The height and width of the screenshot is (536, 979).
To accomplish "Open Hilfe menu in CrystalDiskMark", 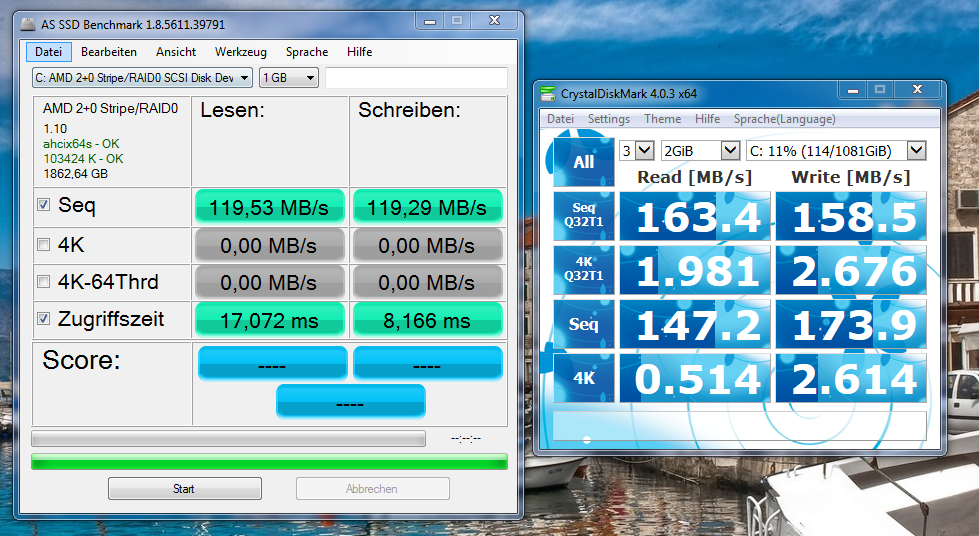I will [707, 119].
